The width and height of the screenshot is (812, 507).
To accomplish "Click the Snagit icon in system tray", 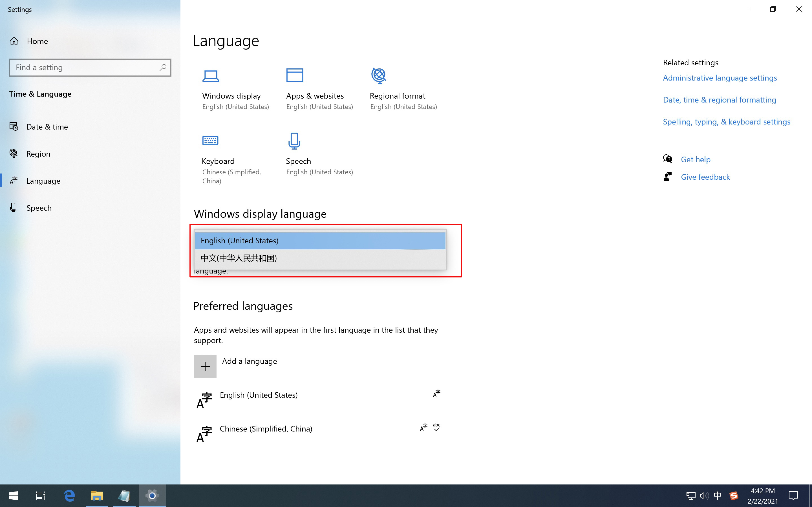I will click(x=734, y=495).
